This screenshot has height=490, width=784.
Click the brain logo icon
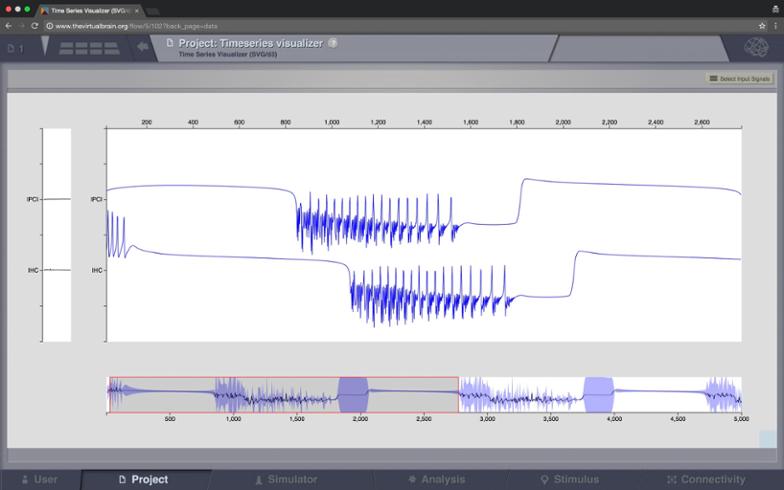(757, 47)
